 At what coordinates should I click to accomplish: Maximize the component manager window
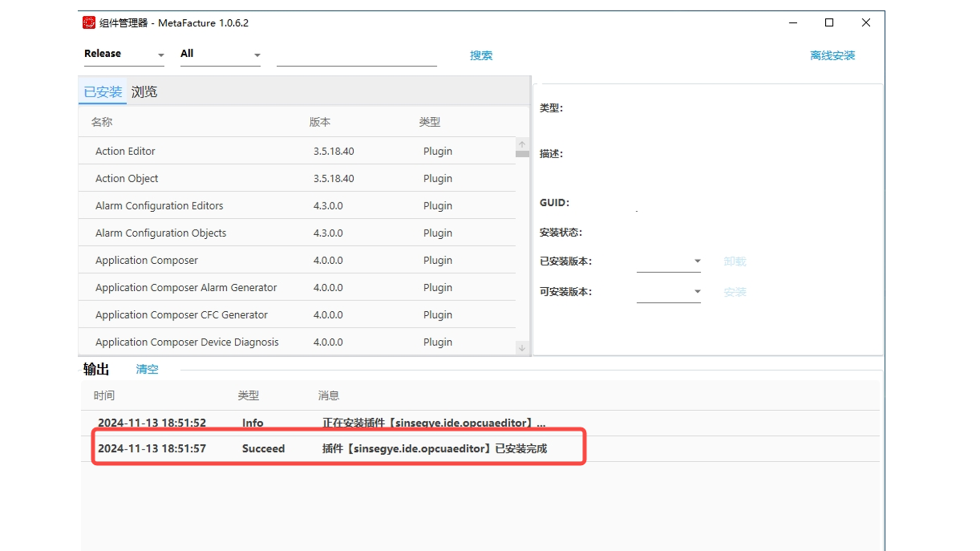(829, 22)
